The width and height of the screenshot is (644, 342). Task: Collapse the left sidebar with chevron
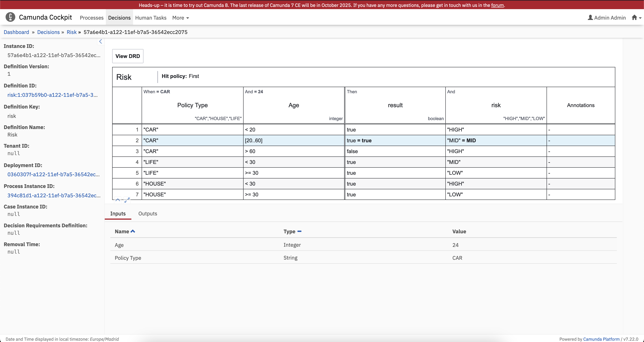tap(100, 42)
